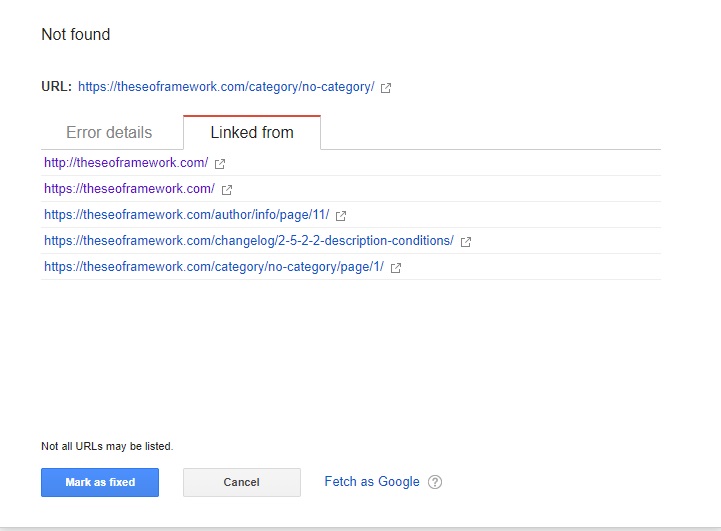
Task: Open external icon for author/info/page/11 link
Action: click(341, 215)
